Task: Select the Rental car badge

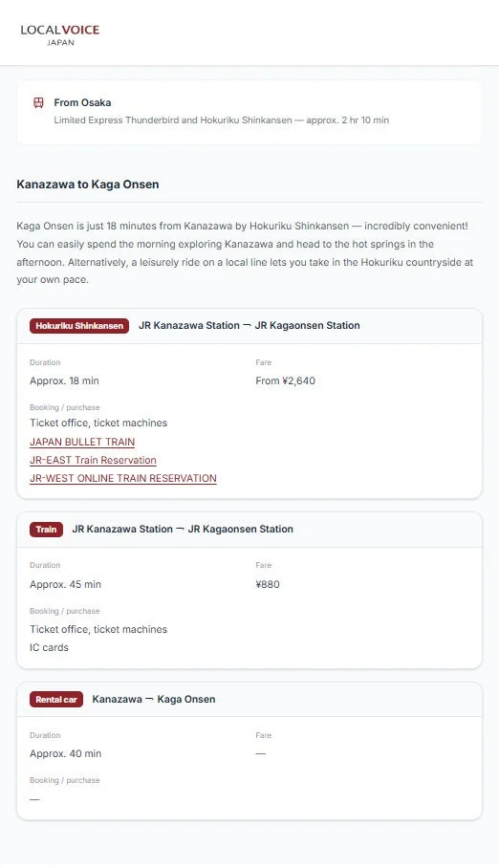Action: pos(56,699)
